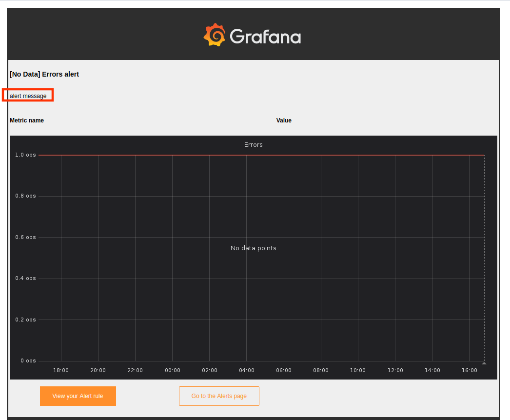
Task: Click the 'alert message' text
Action: [28, 96]
